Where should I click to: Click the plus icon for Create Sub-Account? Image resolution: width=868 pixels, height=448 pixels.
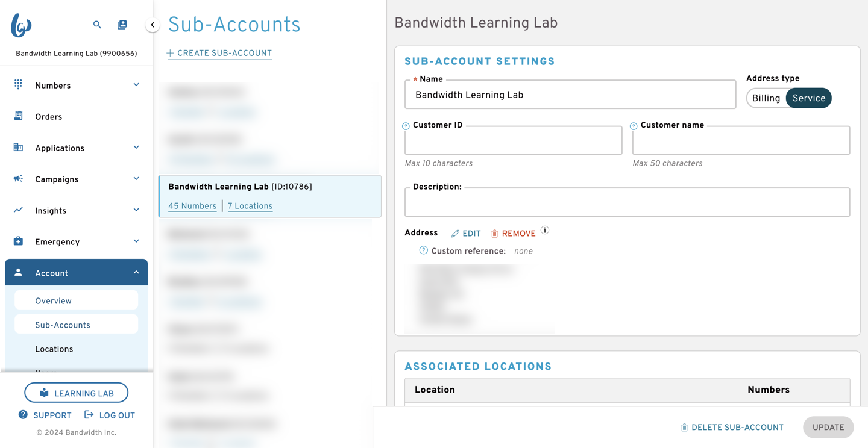(x=170, y=53)
